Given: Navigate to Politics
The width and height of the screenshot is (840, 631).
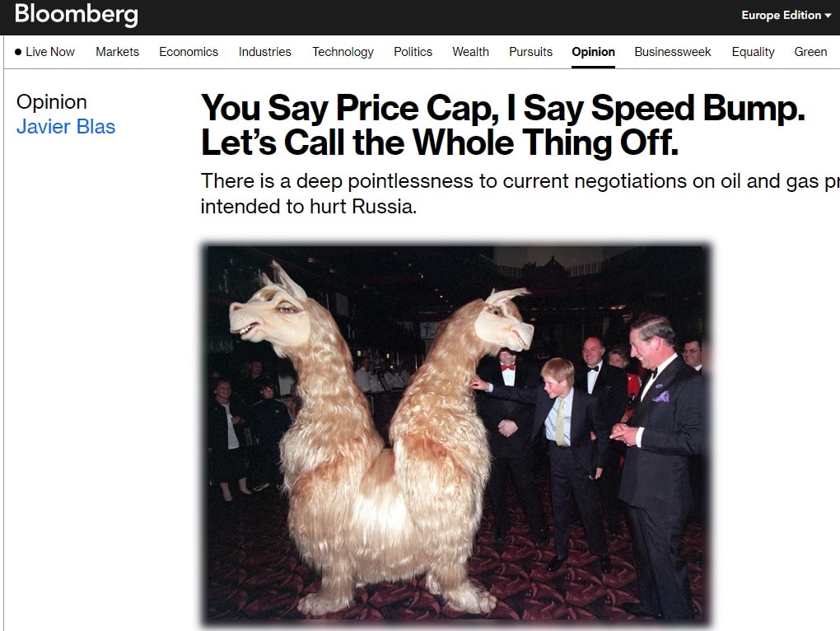Looking at the screenshot, I should point(413,52).
